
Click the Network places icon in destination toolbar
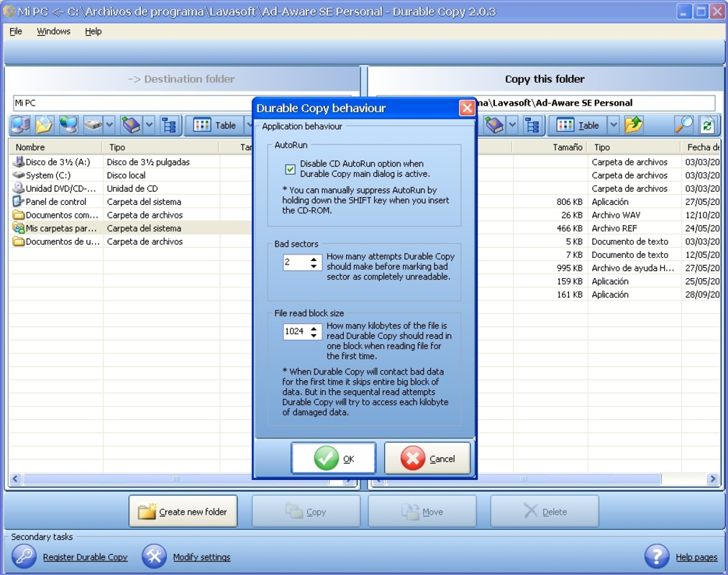[x=69, y=125]
